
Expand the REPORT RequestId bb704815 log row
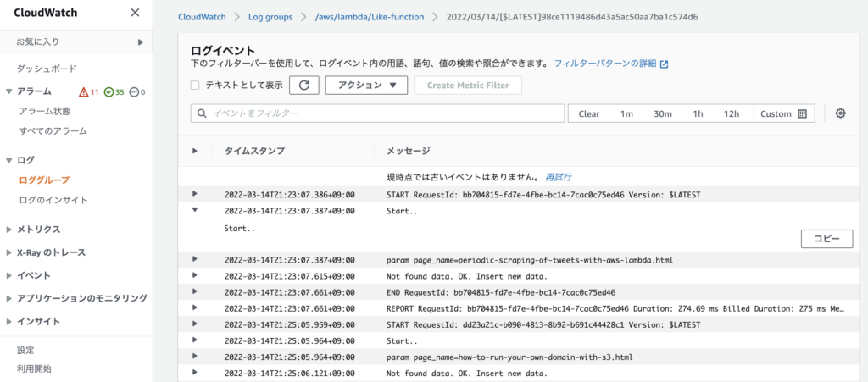coord(195,307)
